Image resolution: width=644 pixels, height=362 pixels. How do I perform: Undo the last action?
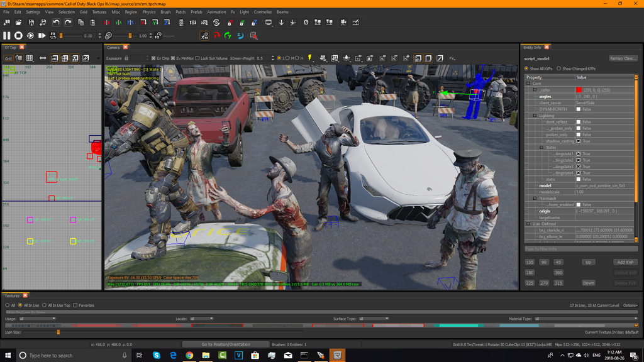tap(56, 23)
